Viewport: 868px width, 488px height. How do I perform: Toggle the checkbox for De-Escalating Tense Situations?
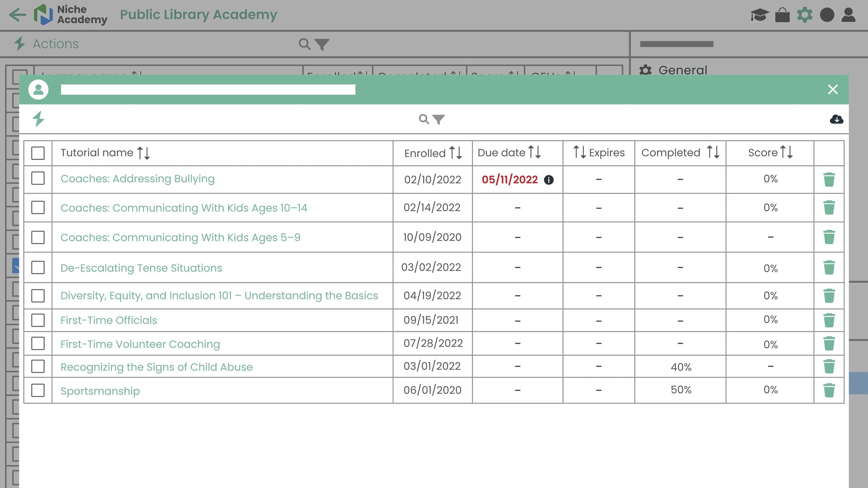[38, 268]
